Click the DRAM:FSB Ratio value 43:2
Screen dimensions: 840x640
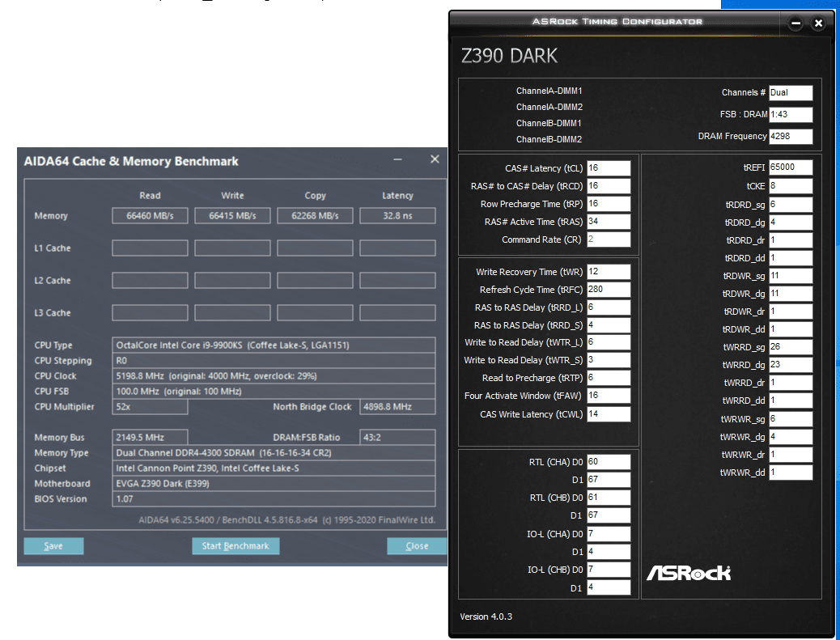[397, 438]
